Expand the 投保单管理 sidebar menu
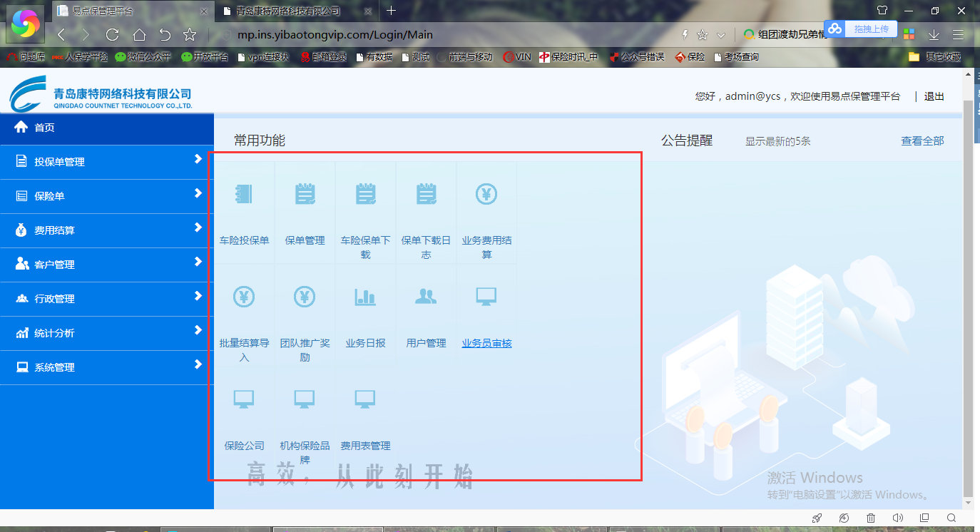The height and width of the screenshot is (532, 980). (x=107, y=162)
